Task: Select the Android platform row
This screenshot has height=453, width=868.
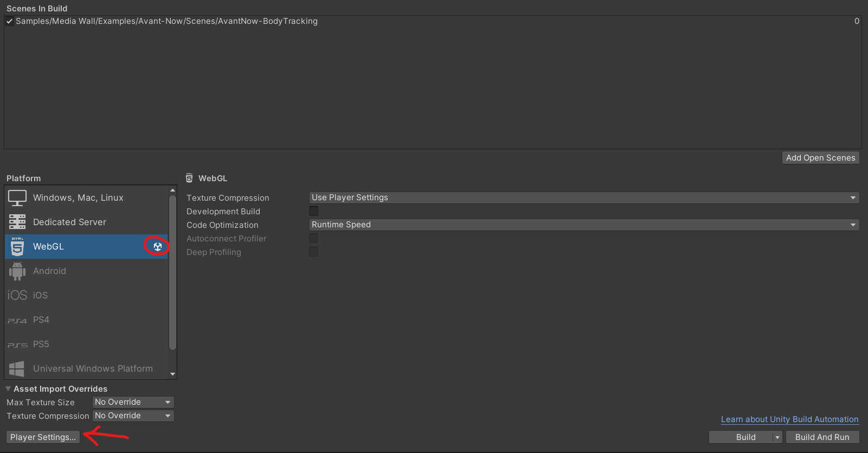Action: tap(87, 271)
